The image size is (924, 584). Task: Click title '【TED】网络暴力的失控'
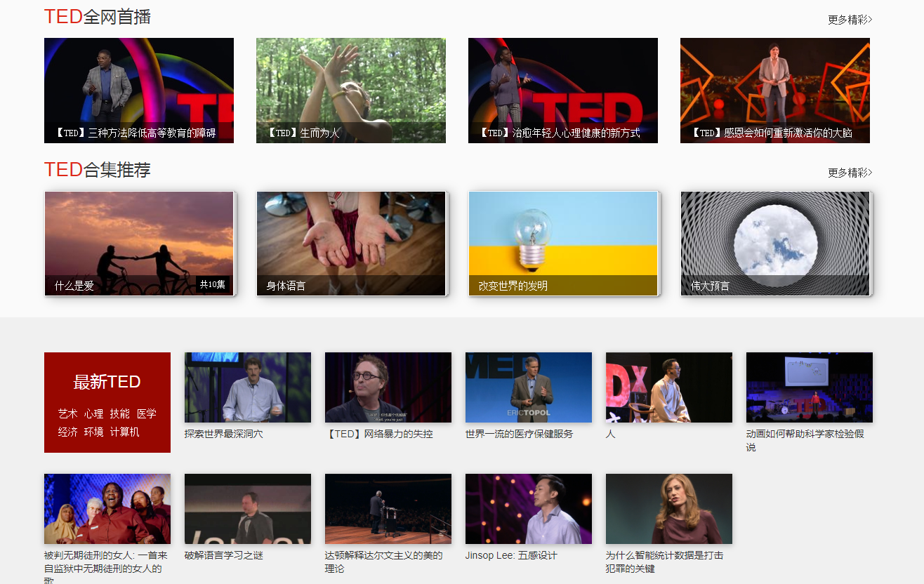379,434
